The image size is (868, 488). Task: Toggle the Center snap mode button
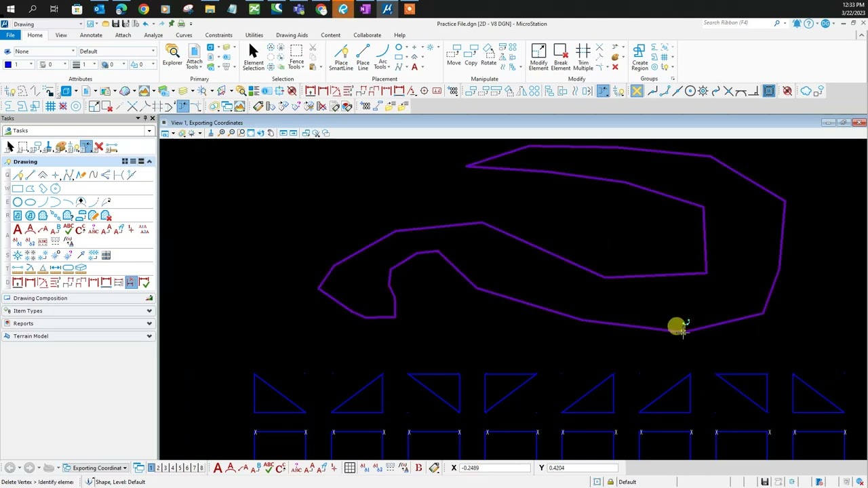tap(690, 91)
